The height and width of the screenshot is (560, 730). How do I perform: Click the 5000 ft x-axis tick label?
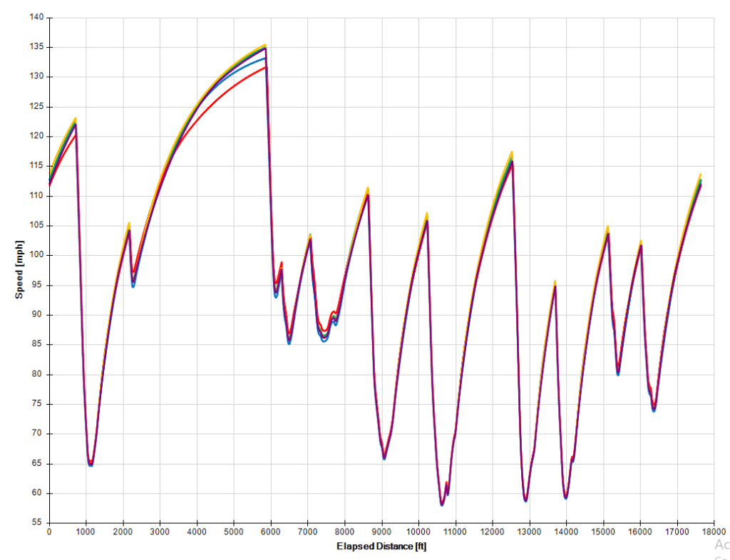point(234,532)
